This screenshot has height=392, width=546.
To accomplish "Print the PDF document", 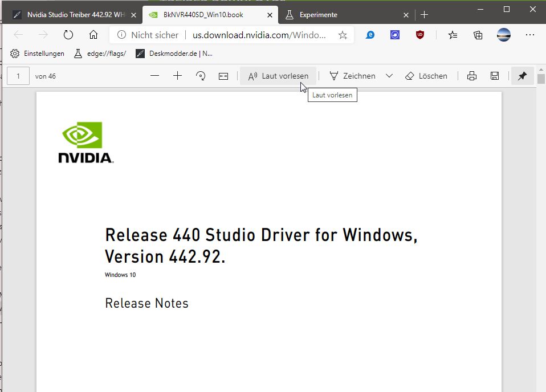I will point(472,76).
